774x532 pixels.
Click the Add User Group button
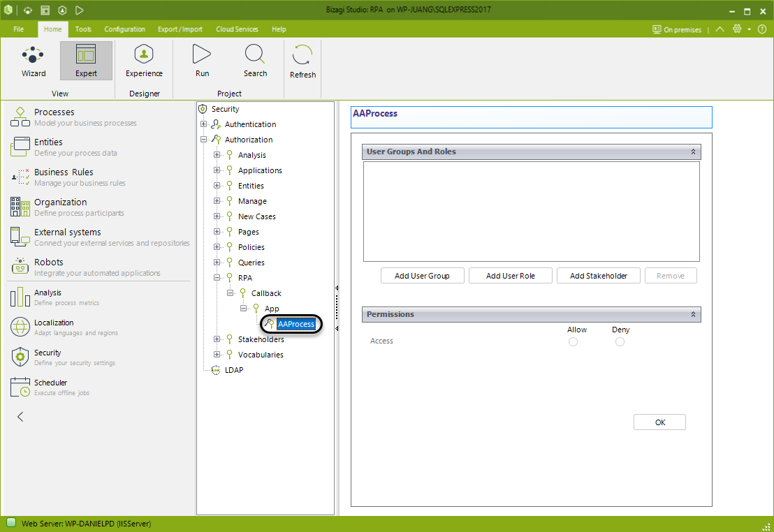[x=422, y=275]
